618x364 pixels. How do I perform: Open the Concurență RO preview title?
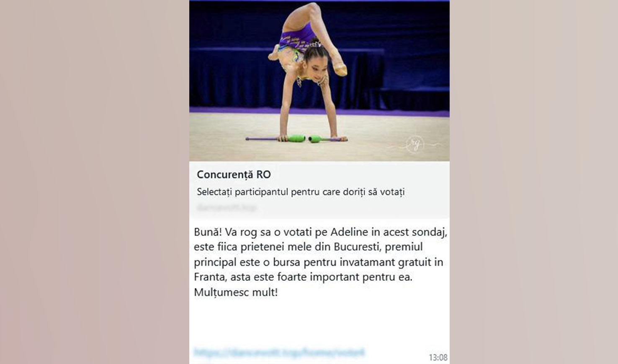pos(234,174)
